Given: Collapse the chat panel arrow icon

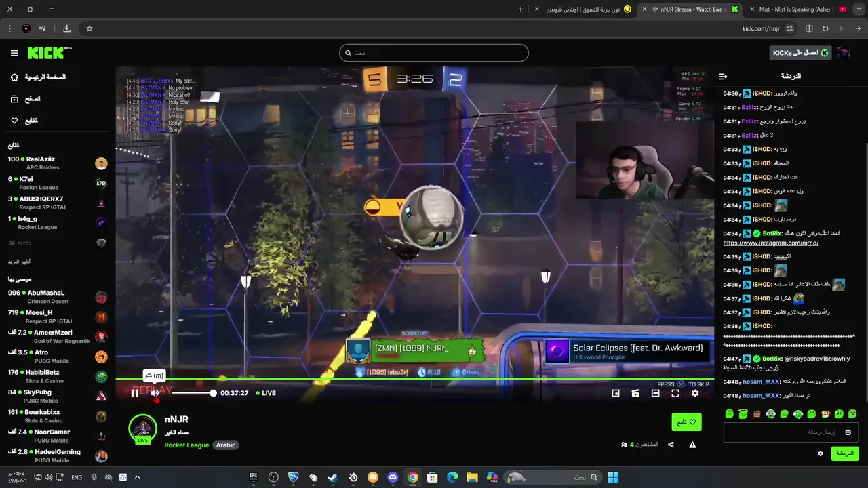Looking at the screenshot, I should tap(723, 77).
